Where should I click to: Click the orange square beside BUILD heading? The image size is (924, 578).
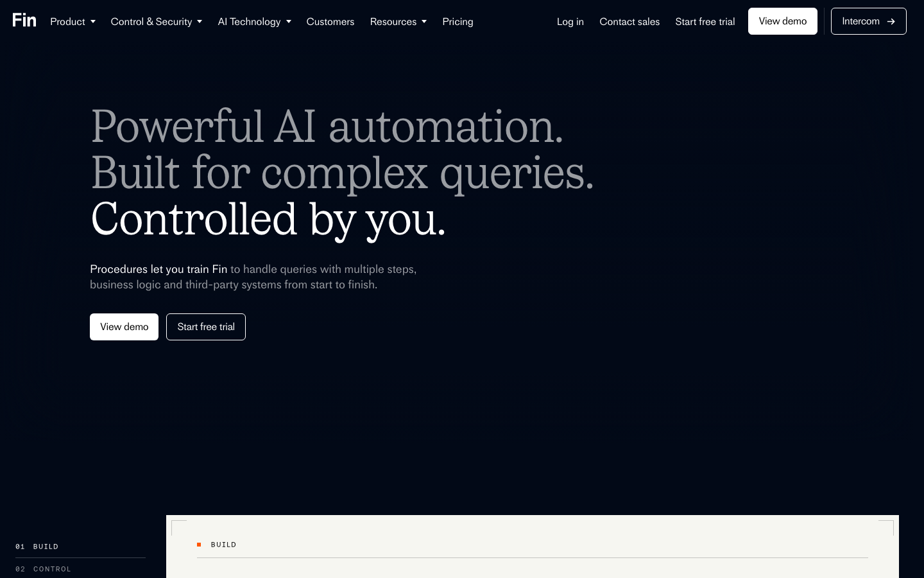point(199,545)
